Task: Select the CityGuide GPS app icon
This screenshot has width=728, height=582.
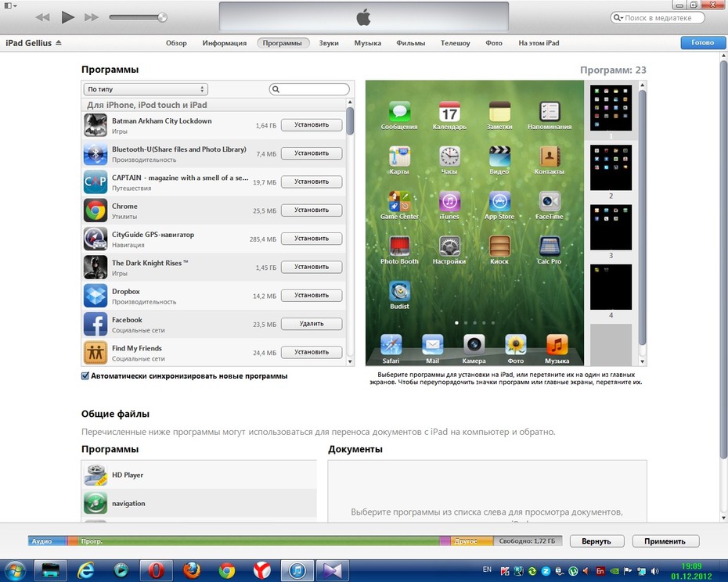Action: click(96, 239)
